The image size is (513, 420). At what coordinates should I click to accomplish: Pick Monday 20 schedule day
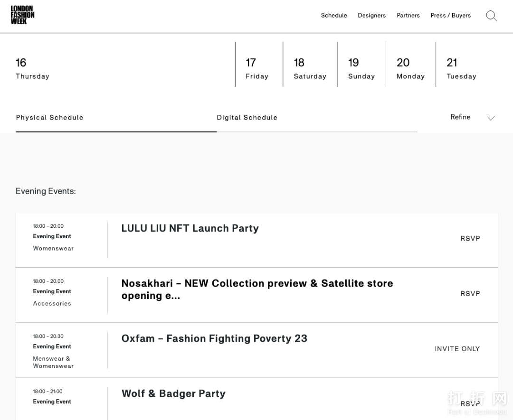[x=410, y=69]
